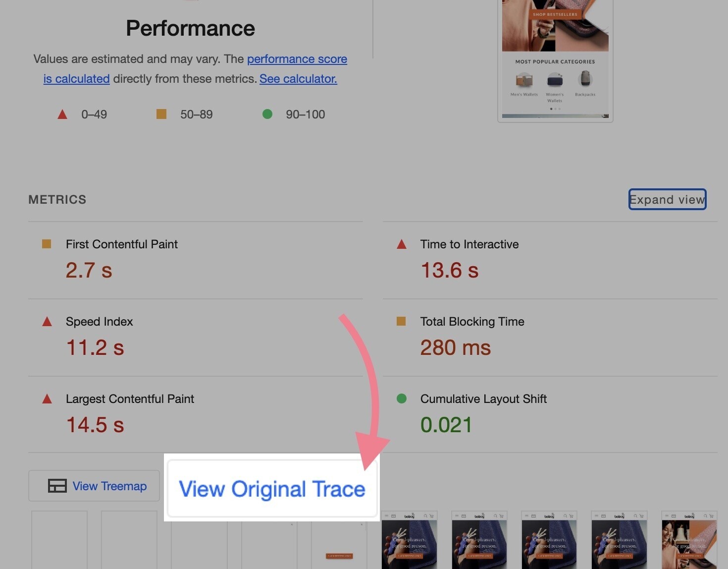Open the View Treemap button
The width and height of the screenshot is (728, 569).
[x=94, y=486]
